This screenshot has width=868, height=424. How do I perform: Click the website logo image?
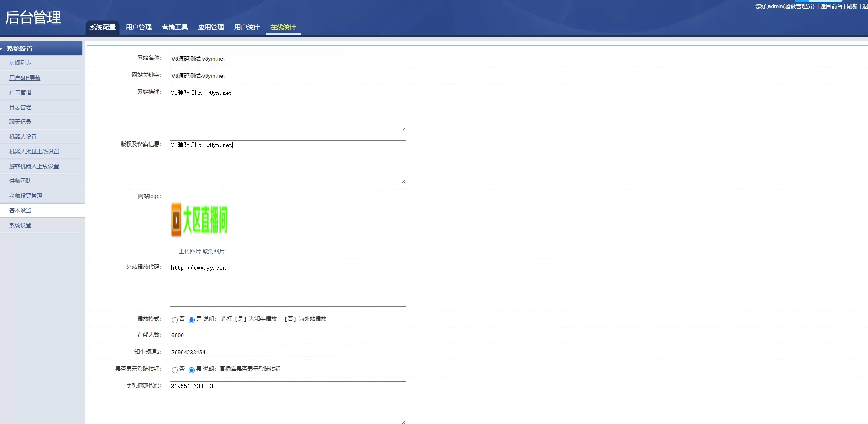click(x=199, y=220)
